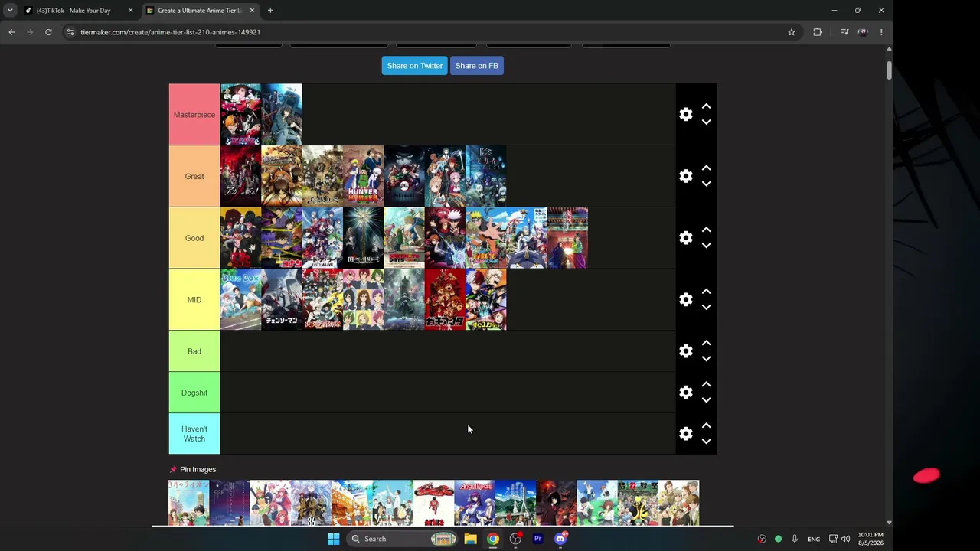Screen dimensions: 980x551
Task: Open the browser extensions menu
Action: [818, 32]
